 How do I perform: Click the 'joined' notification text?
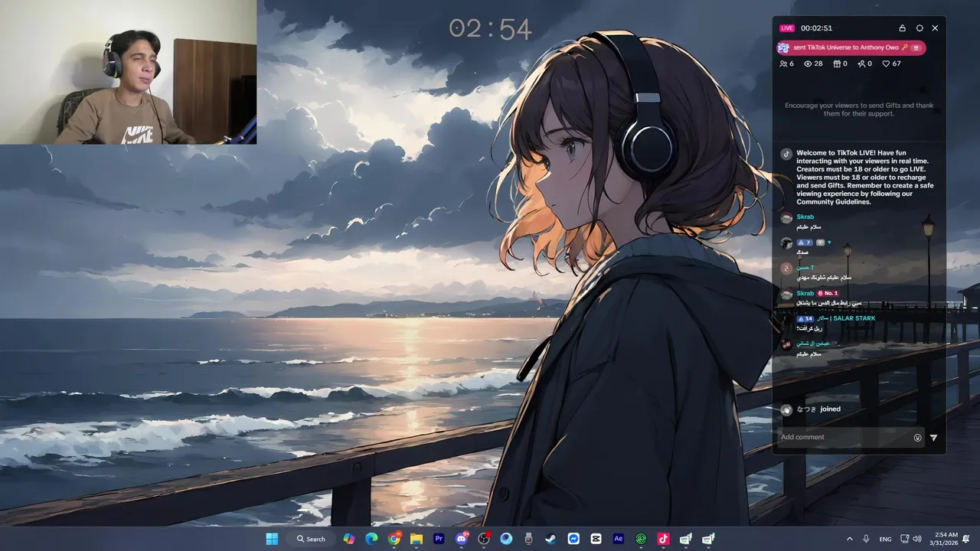click(x=830, y=409)
